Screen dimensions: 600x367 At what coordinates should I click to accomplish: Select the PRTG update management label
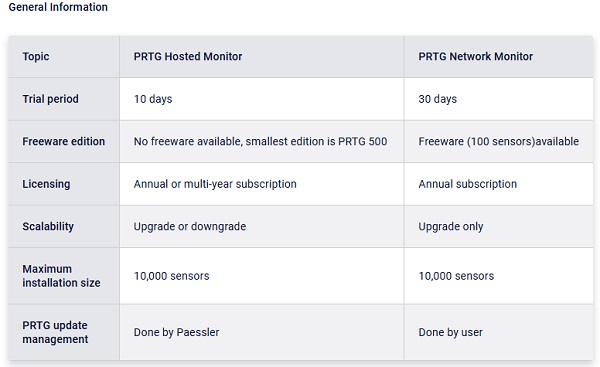(x=55, y=332)
